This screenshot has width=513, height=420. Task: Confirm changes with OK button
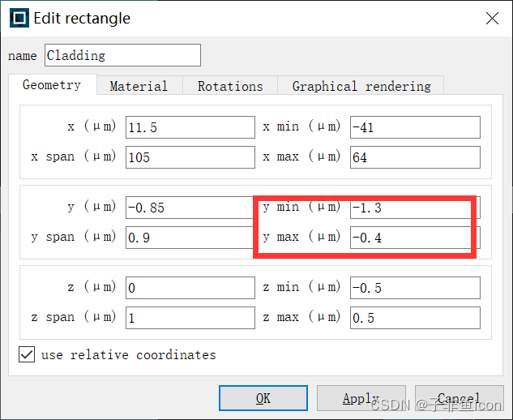[263, 398]
